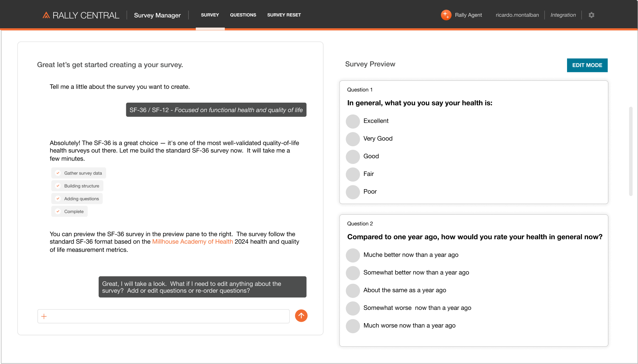
Task: Click the checkmark beside Building structure
Action: (x=58, y=186)
